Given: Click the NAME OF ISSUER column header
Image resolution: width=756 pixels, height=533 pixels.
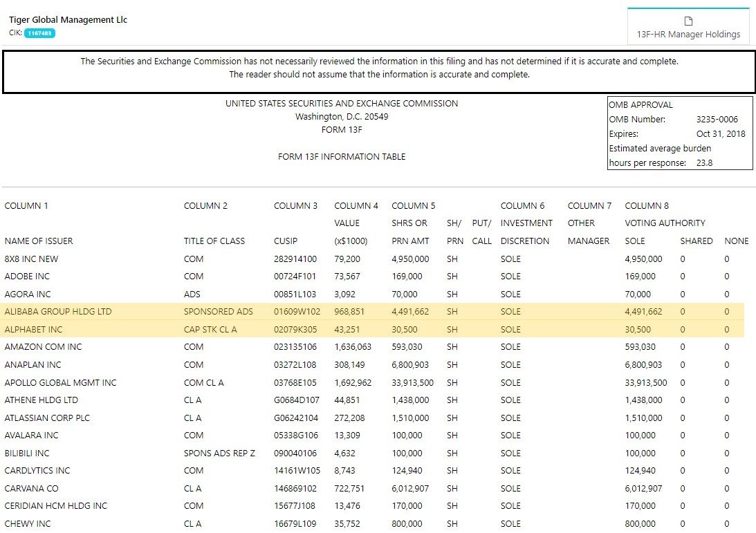Looking at the screenshot, I should pyautogui.click(x=39, y=241).
